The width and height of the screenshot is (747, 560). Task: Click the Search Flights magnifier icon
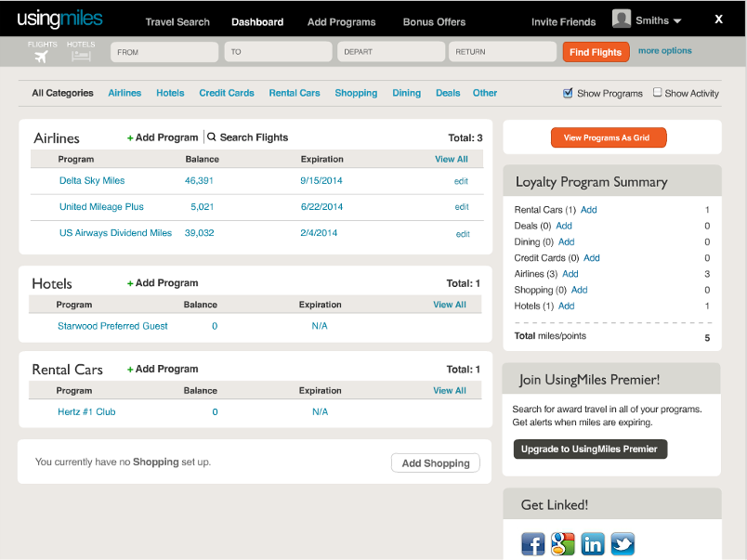coord(212,137)
